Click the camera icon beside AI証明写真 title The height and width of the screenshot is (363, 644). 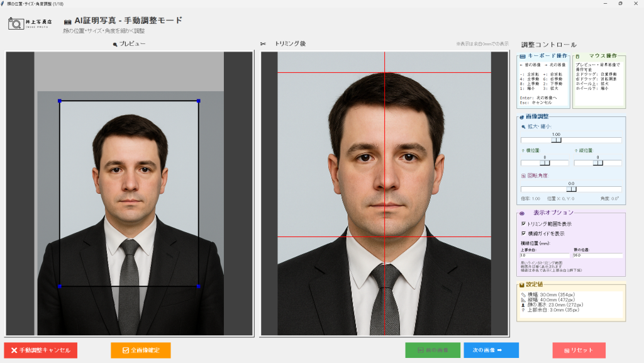pyautogui.click(x=67, y=21)
